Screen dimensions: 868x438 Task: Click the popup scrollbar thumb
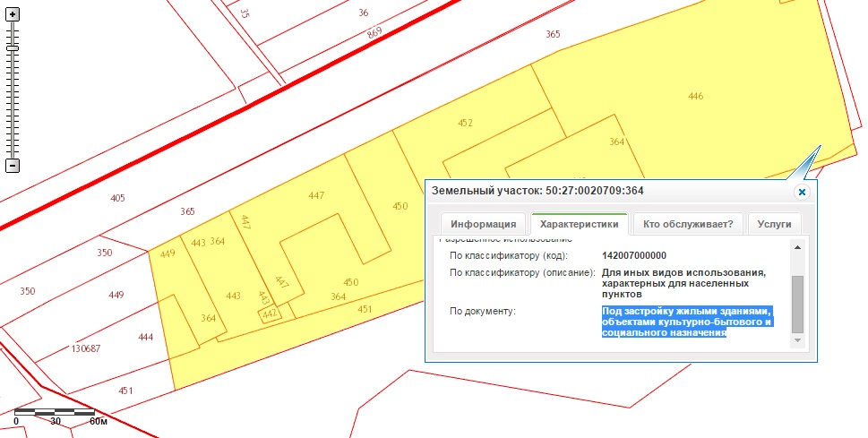(797, 305)
